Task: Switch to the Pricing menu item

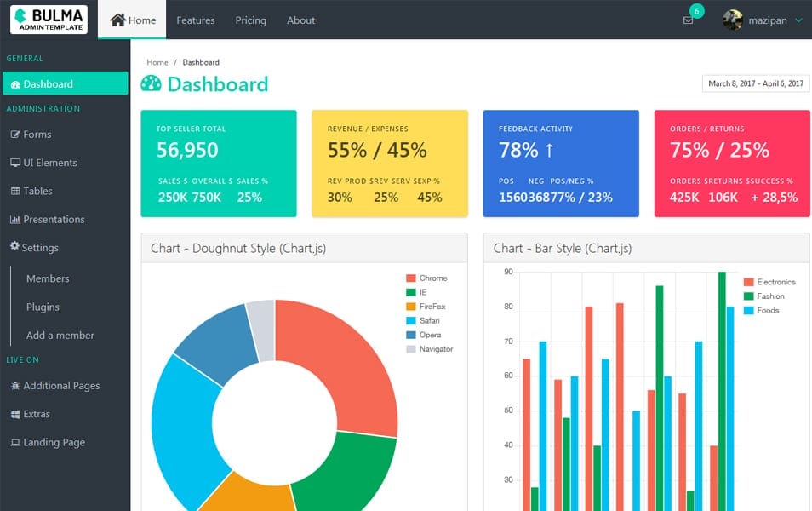Action: click(250, 20)
